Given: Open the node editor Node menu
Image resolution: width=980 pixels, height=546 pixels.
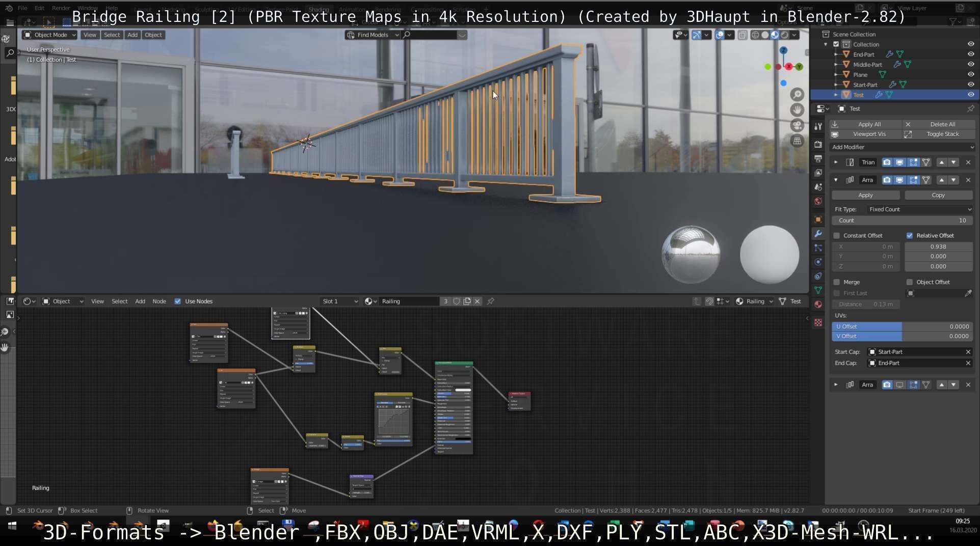Looking at the screenshot, I should click(x=159, y=302).
